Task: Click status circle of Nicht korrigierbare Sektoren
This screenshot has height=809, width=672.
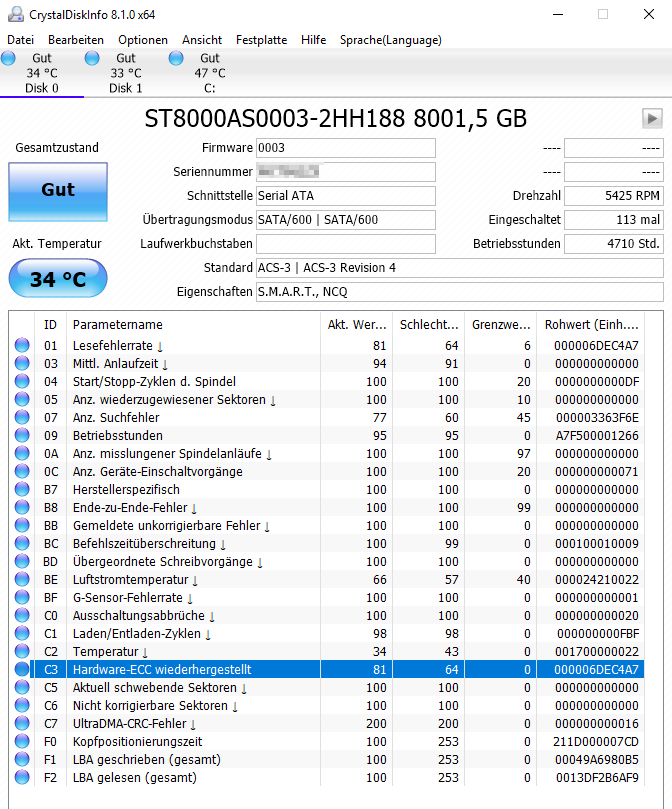Action: click(x=22, y=705)
